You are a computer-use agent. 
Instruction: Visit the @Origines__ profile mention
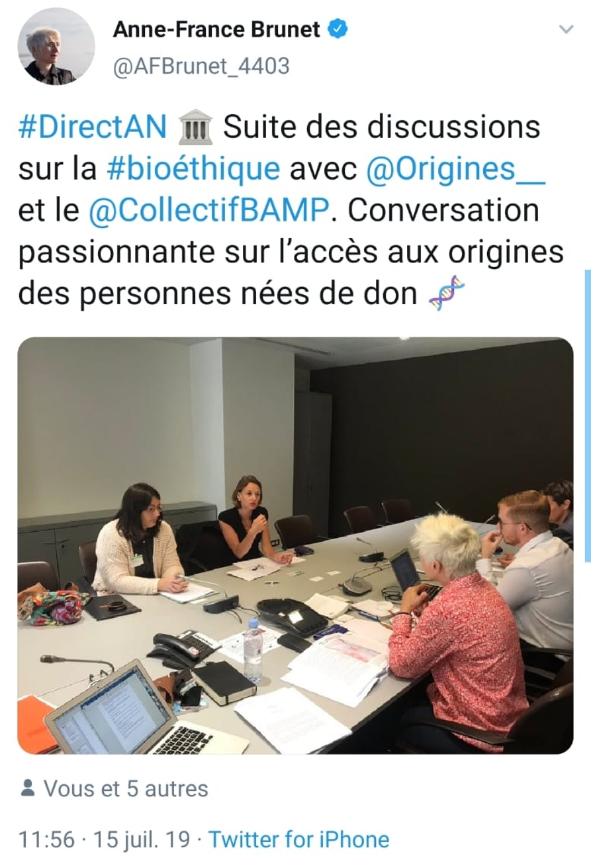tap(455, 168)
